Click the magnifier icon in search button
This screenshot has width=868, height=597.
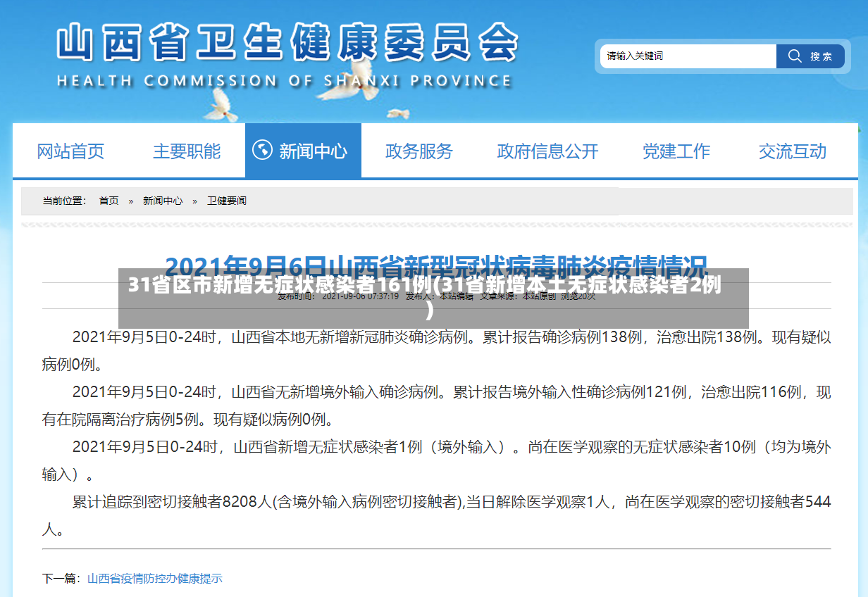coord(795,56)
